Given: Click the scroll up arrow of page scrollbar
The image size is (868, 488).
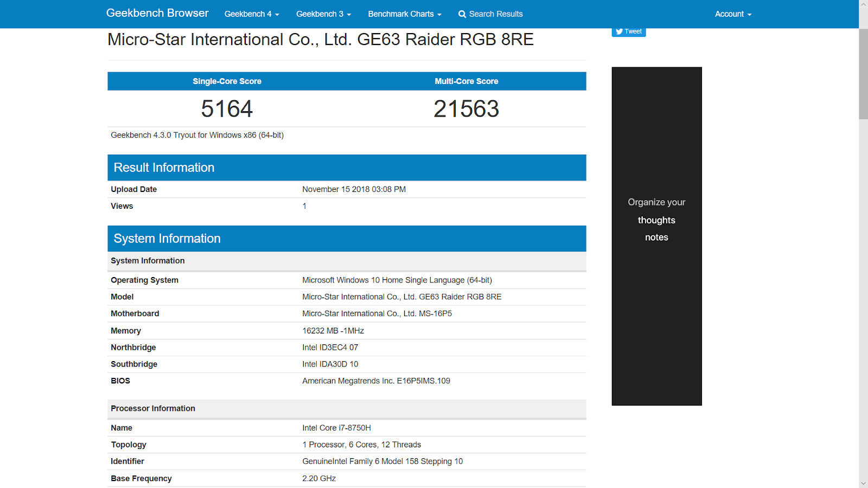Looking at the screenshot, I should [x=863, y=4].
